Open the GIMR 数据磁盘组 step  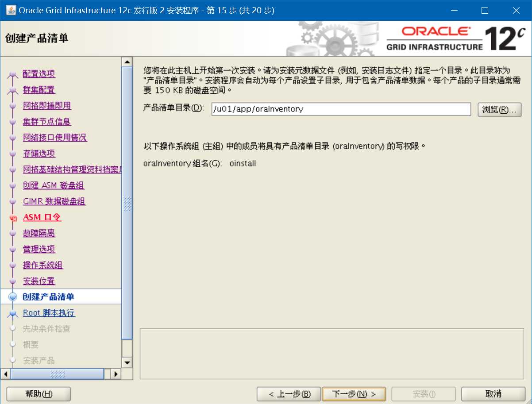[x=54, y=201]
